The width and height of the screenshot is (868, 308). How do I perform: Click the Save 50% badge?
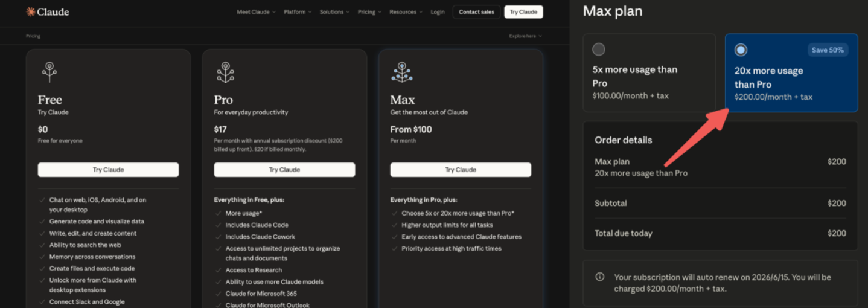(828, 50)
